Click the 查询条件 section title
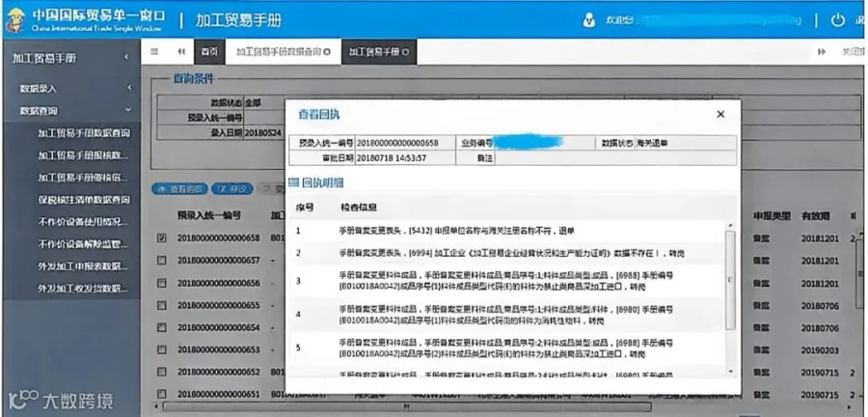 tap(194, 79)
